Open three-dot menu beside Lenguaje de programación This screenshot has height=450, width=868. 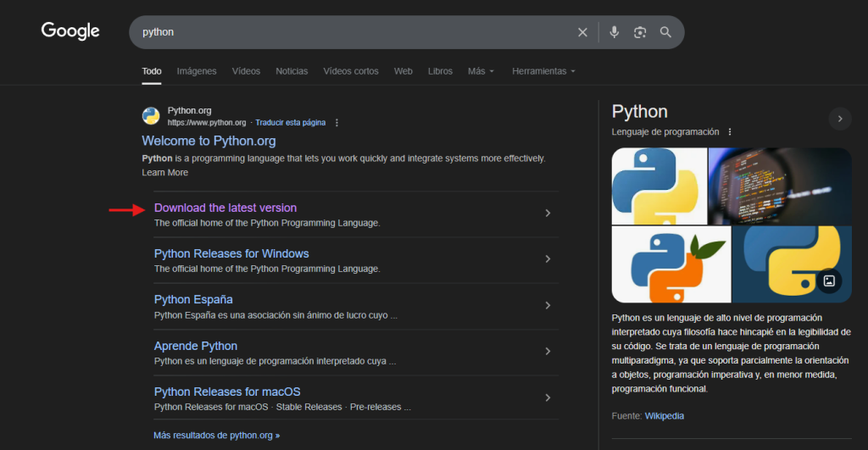tap(730, 132)
